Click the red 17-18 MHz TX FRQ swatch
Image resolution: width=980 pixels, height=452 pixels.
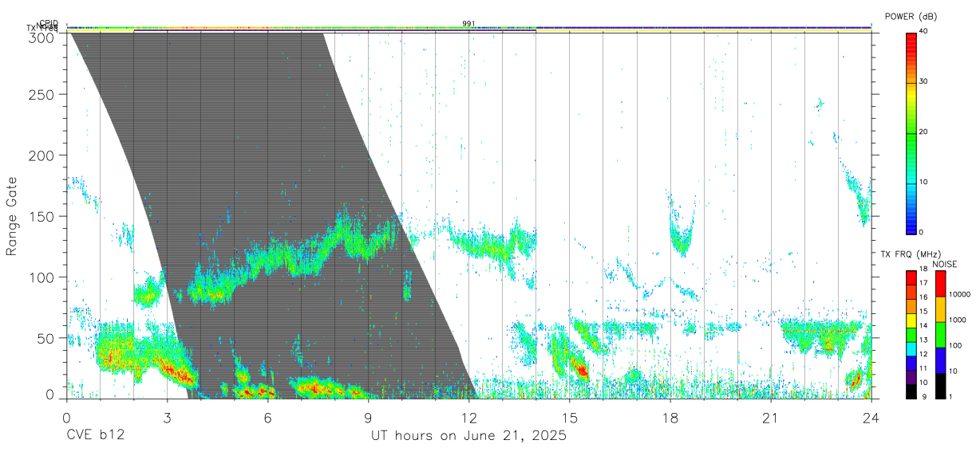point(911,278)
